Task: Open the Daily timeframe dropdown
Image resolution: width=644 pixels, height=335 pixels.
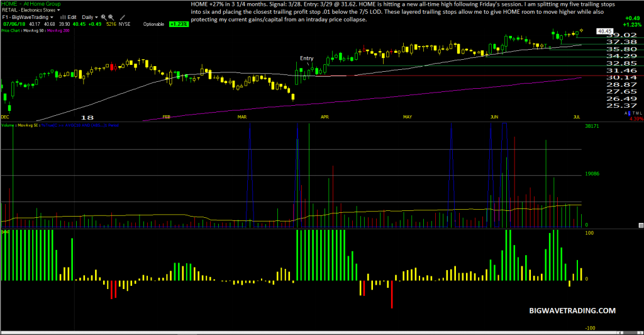Action: coord(90,17)
